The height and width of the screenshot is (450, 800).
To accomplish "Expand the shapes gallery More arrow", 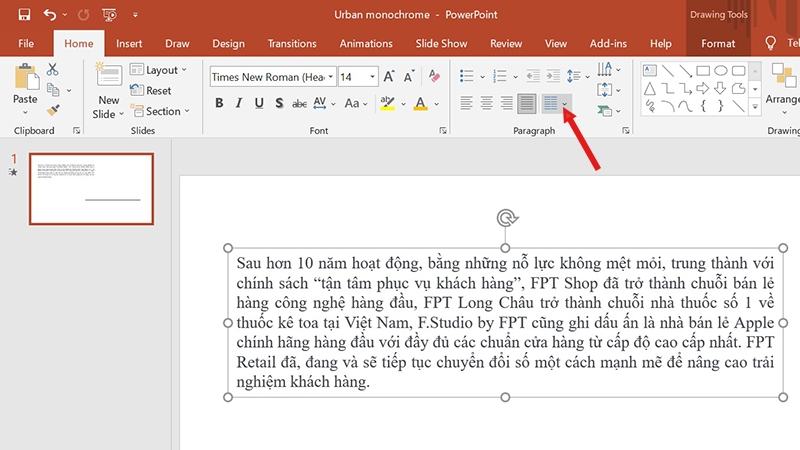I will click(755, 107).
